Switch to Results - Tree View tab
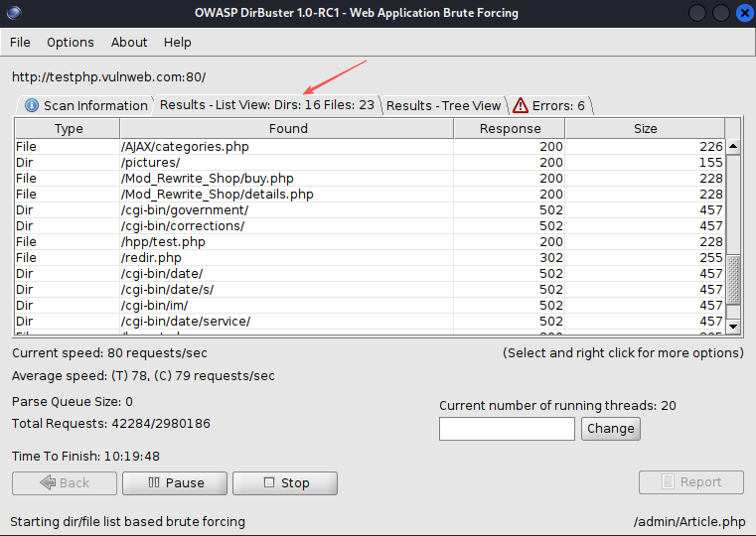 tap(444, 105)
